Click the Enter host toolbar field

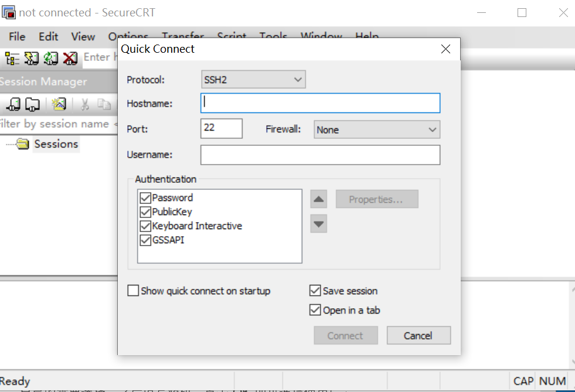pyautogui.click(x=100, y=57)
